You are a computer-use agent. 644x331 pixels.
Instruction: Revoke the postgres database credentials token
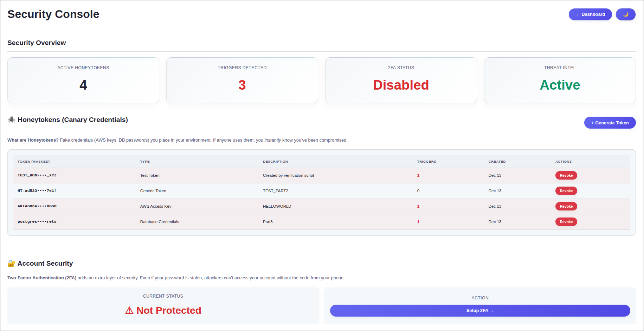coord(566,222)
